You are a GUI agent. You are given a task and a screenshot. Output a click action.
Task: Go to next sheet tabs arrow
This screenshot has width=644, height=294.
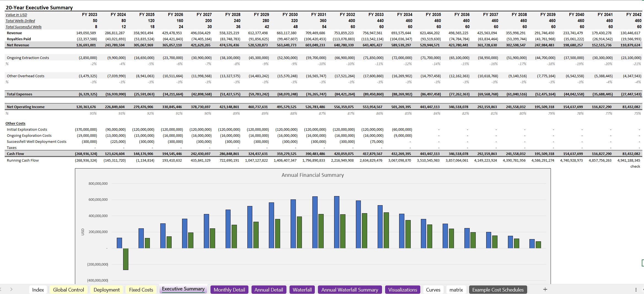pos(11,289)
